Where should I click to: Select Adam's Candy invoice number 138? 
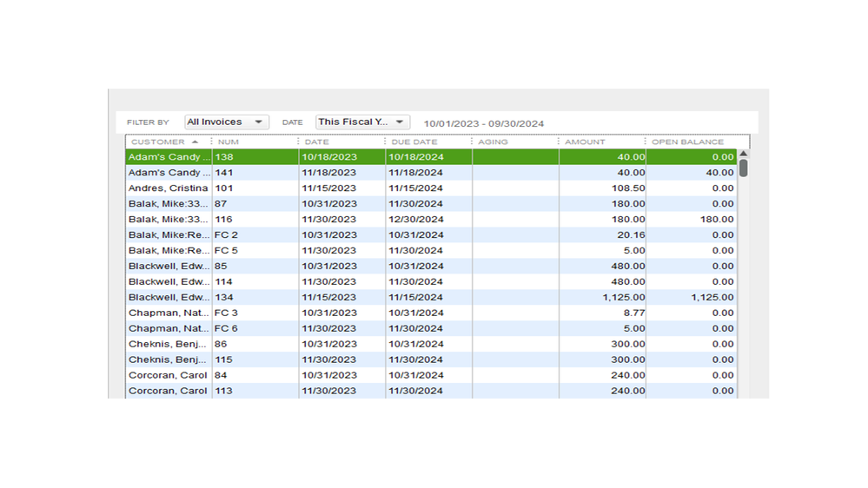[431, 157]
